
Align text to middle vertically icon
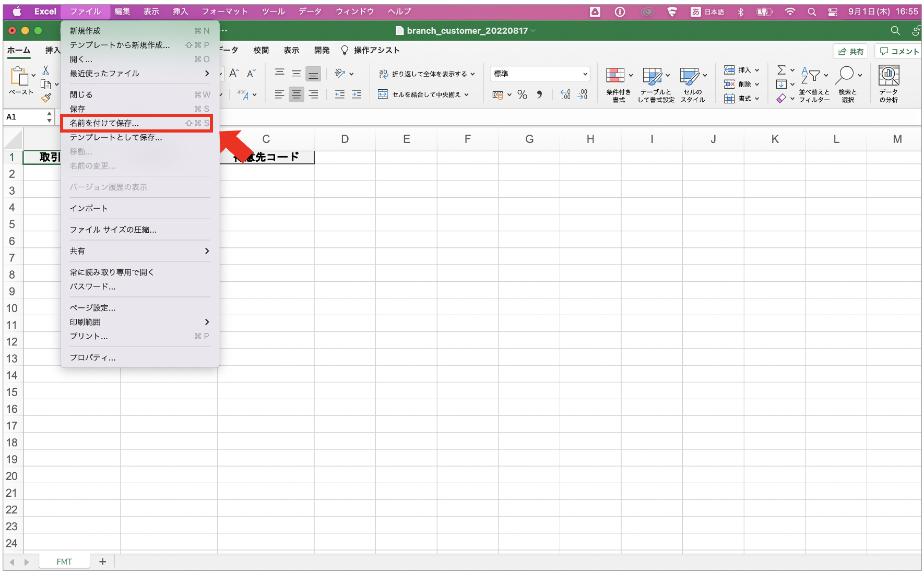pyautogui.click(x=297, y=74)
